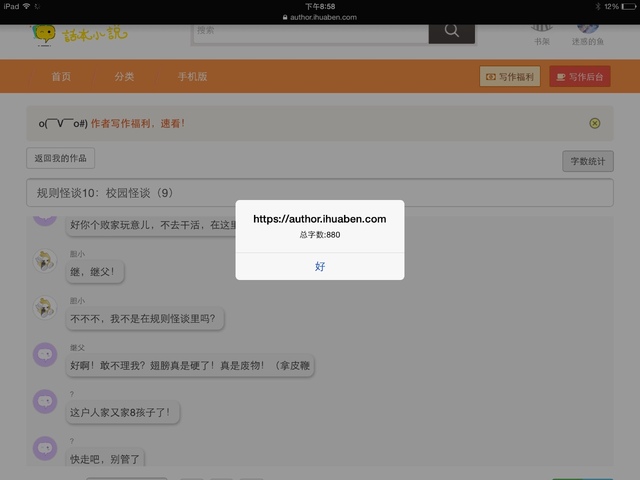Tap the purple avatar beside 快走吧，别管了
The height and width of the screenshot is (480, 640).
click(45, 448)
